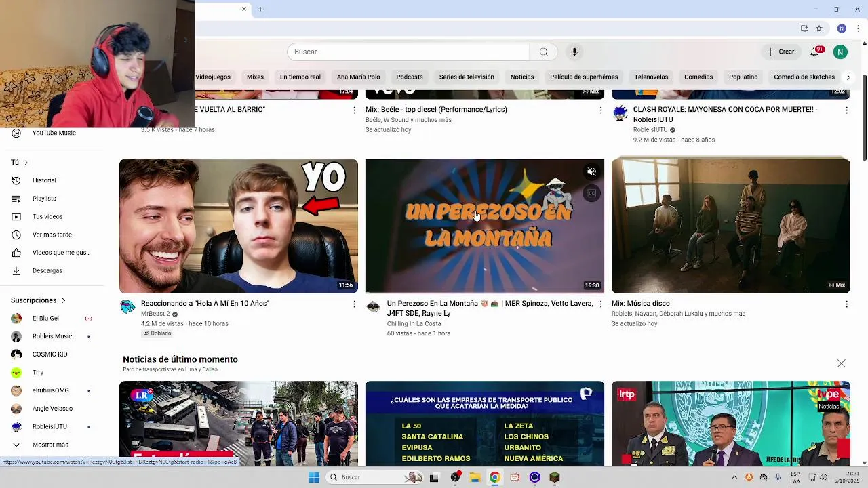The image size is (868, 488).
Task: Open the green N account avatar
Action: point(840,52)
